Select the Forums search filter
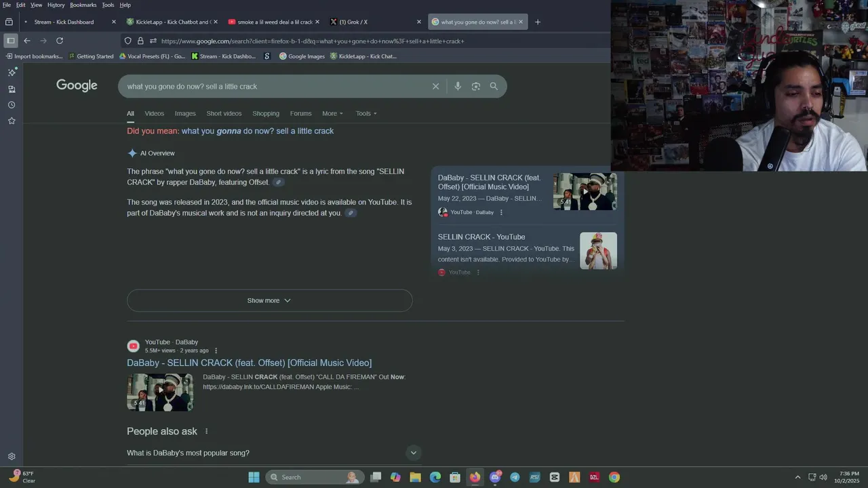The height and width of the screenshot is (488, 868). (300, 113)
